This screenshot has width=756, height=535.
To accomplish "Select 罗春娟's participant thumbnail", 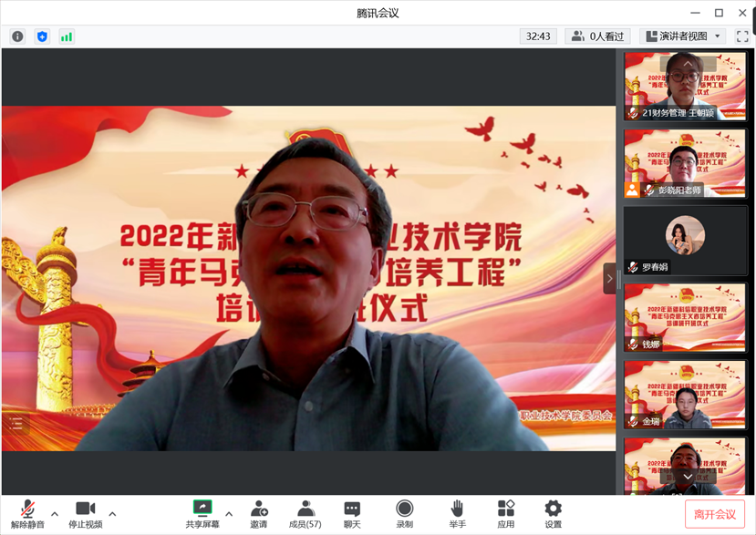I will (x=685, y=241).
